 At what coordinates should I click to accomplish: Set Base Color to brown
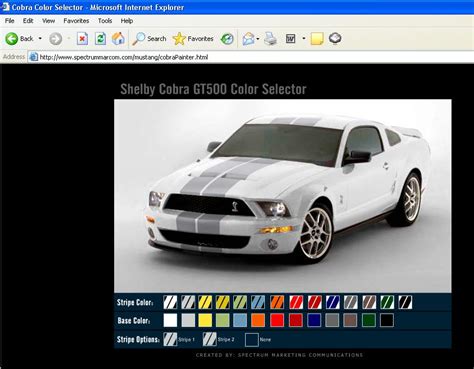pos(350,320)
